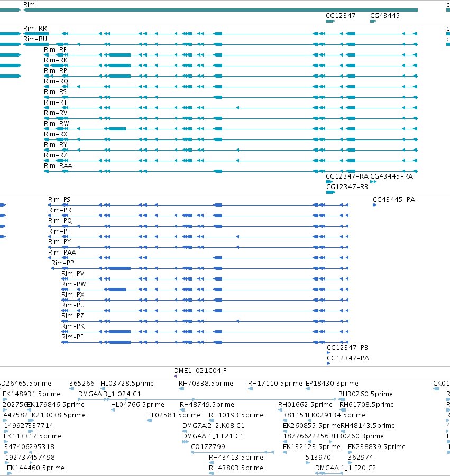
Task: Click the CG12347-PB protein label
Action: point(347,347)
